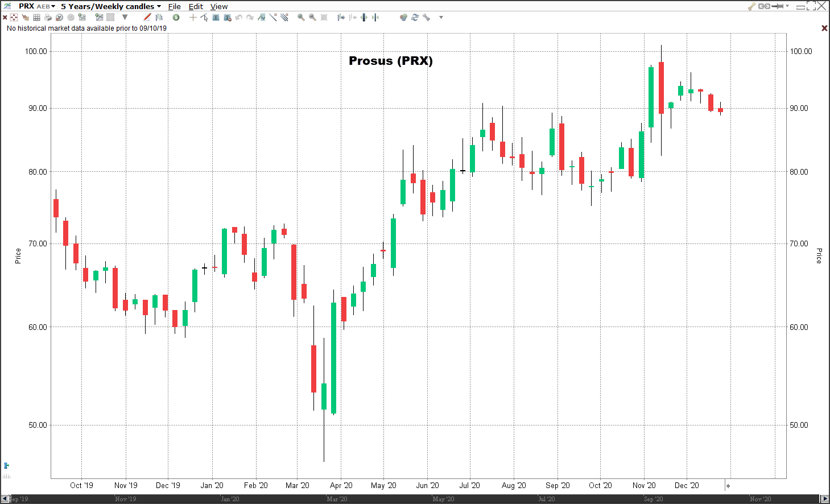Viewport: 830px width, 504px height.
Task: Print the chart using printer icon
Action: (48, 17)
